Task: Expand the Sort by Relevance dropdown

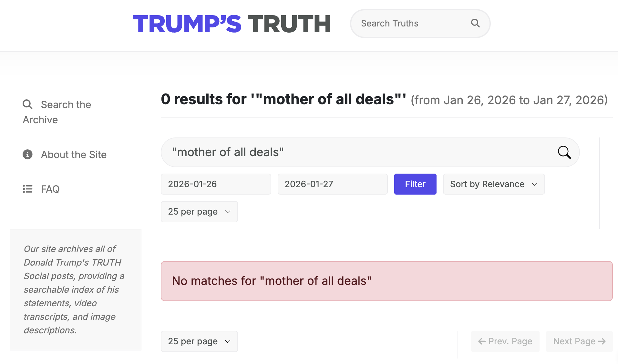Action: (x=494, y=184)
